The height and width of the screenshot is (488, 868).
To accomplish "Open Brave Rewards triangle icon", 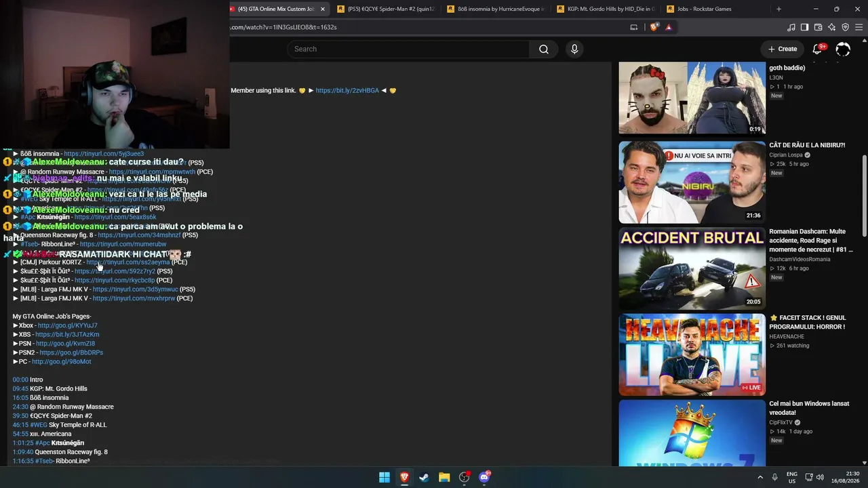I will 669,27.
